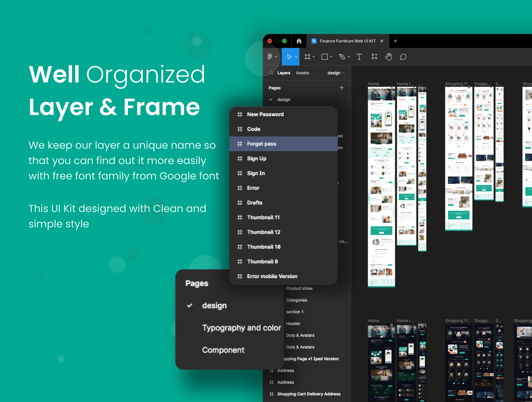This screenshot has width=532, height=402.
Task: Click the Pages section header in sidebar
Action: coord(275,88)
